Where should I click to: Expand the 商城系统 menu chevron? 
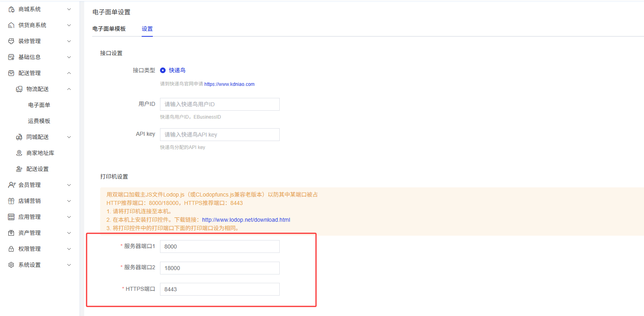click(x=69, y=9)
